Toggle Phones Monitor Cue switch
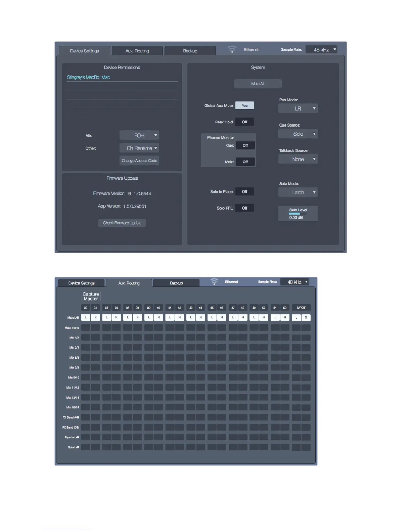This screenshot has width=411, height=532. [245, 145]
